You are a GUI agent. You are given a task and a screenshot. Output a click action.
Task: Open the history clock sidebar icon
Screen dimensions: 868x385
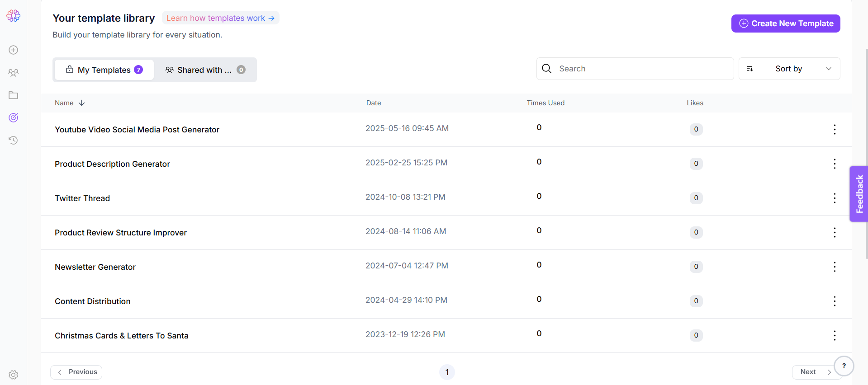(14, 141)
